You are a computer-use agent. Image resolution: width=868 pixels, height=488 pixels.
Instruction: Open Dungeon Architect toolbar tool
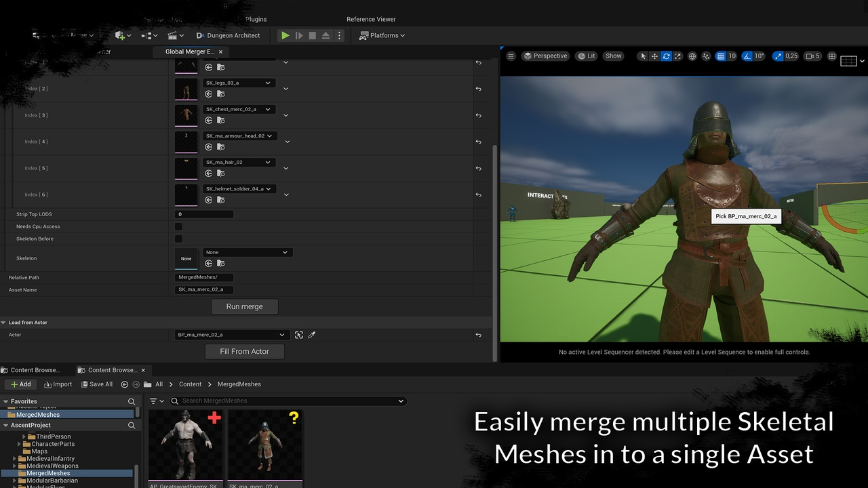click(228, 35)
